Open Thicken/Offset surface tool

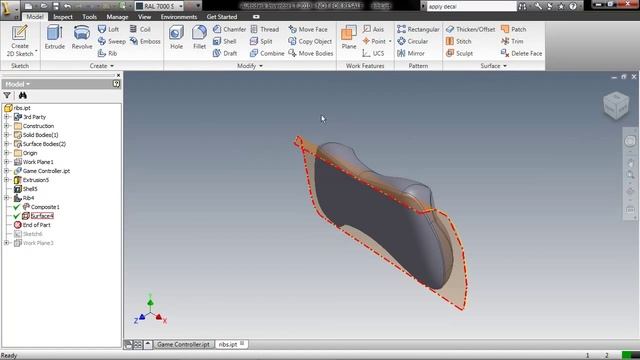470,29
